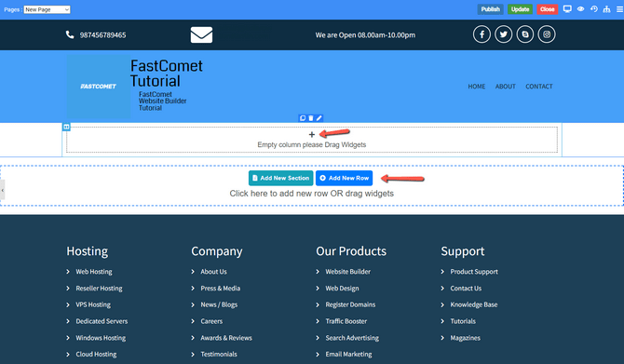Click Email Marketing footer link
Screen dimensions: 624x364
click(348, 355)
